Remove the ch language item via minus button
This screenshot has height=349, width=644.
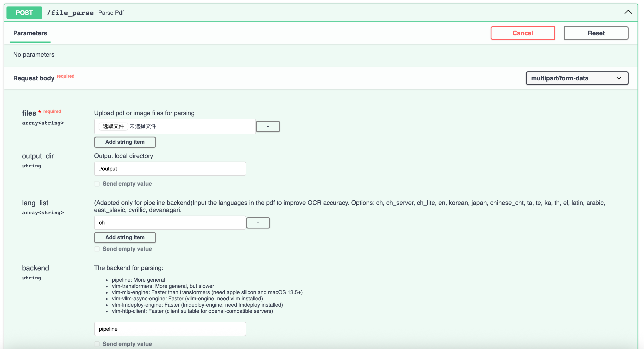coord(258,223)
